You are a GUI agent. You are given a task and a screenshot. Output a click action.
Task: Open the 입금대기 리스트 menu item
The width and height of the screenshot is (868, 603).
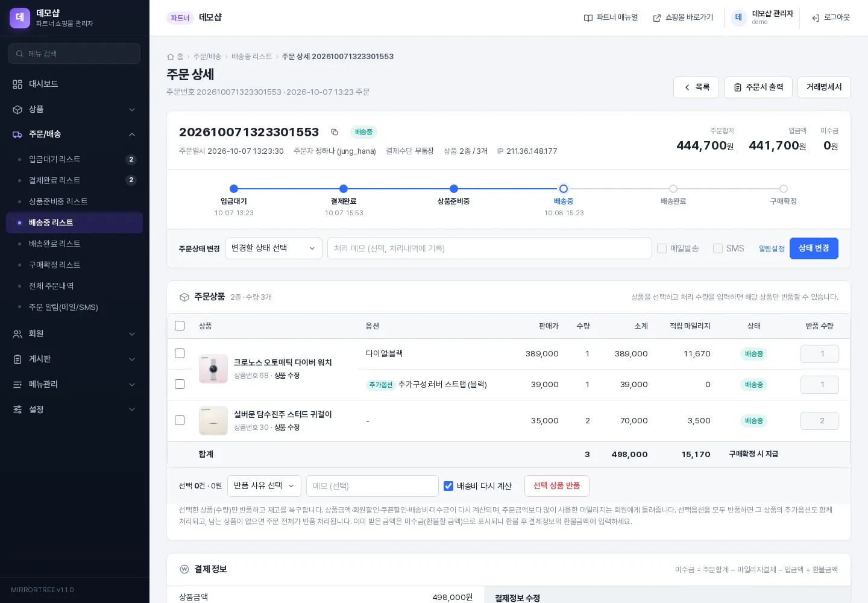75,159
